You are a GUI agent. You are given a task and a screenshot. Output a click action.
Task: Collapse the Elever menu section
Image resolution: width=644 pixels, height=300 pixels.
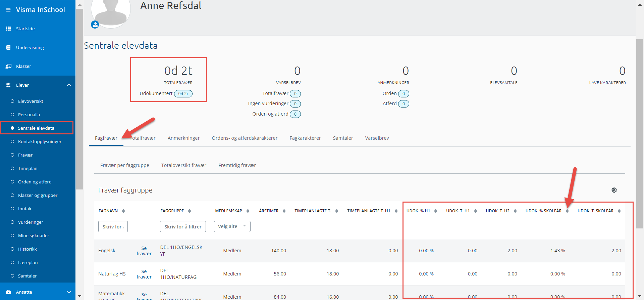(x=69, y=85)
